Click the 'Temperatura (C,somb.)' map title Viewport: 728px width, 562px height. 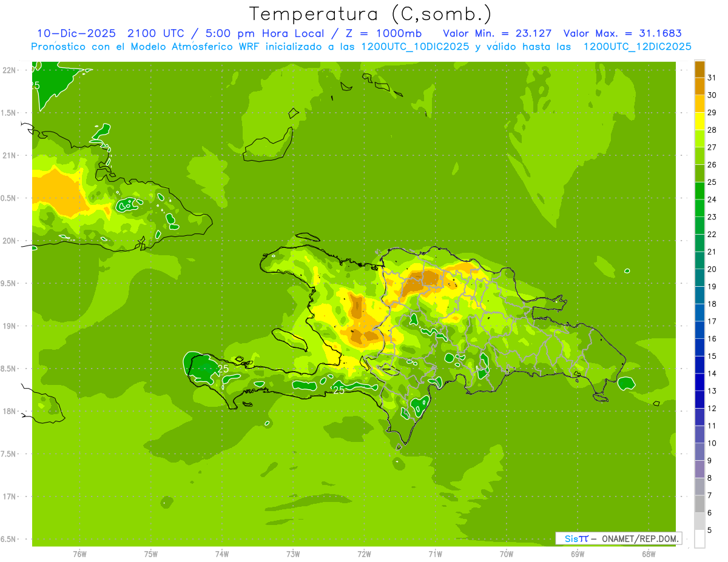[x=371, y=14]
